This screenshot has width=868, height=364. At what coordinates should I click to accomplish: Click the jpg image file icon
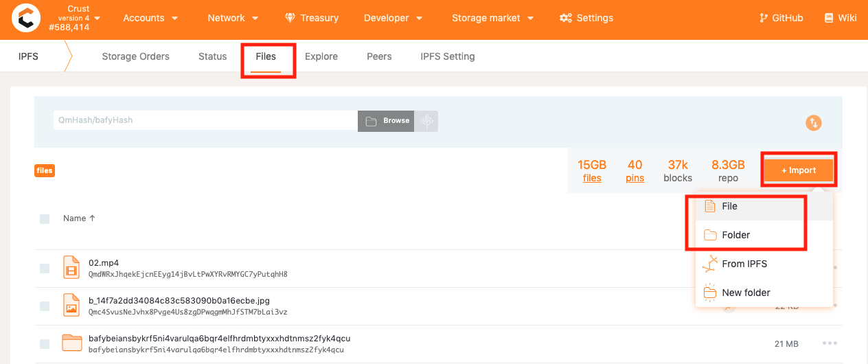coord(71,305)
